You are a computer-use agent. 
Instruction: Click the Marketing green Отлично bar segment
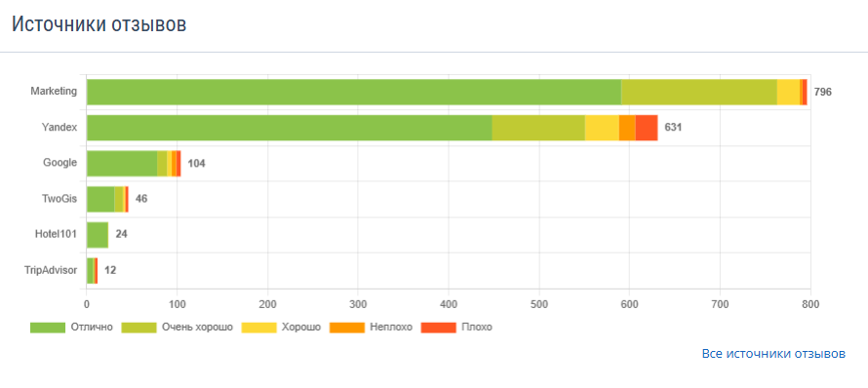(x=354, y=92)
